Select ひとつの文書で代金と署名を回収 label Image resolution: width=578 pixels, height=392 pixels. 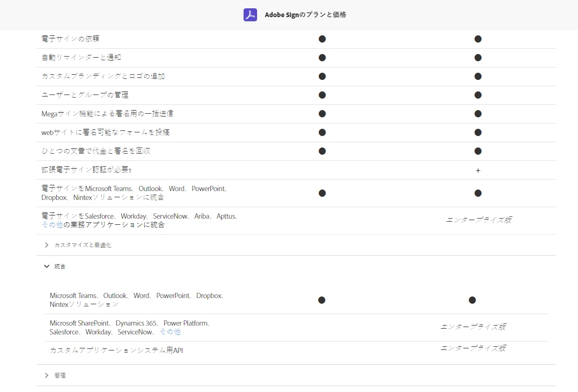pyautogui.click(x=96, y=151)
